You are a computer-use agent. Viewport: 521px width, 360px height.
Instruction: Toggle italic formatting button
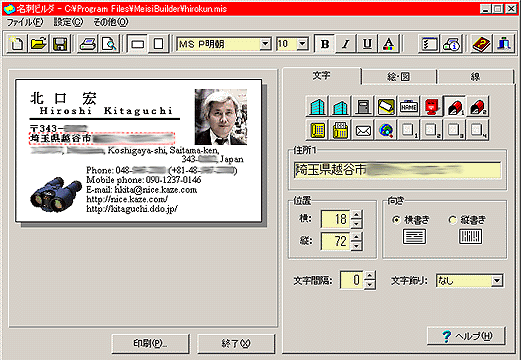pyautogui.click(x=346, y=44)
